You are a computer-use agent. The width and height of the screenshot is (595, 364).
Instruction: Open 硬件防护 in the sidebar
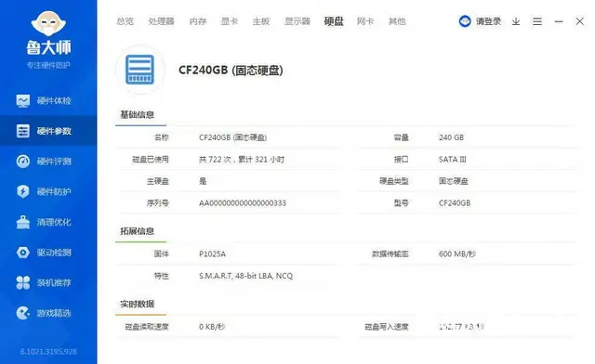click(48, 192)
